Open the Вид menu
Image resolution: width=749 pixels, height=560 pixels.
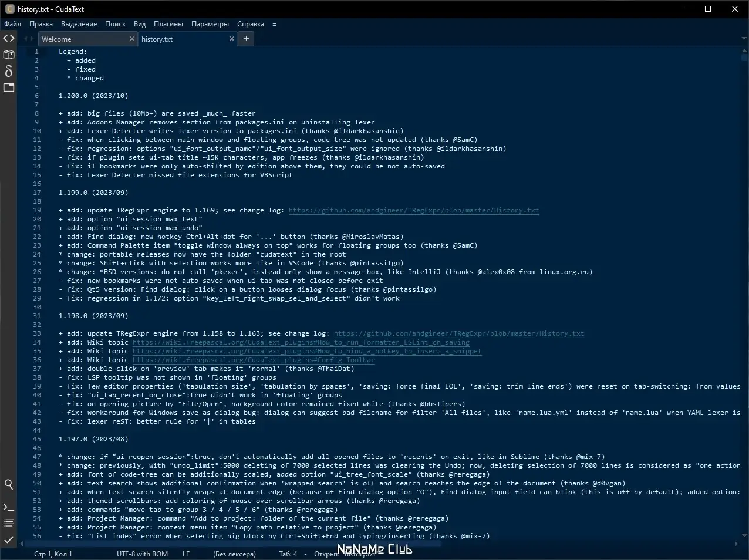coord(140,24)
